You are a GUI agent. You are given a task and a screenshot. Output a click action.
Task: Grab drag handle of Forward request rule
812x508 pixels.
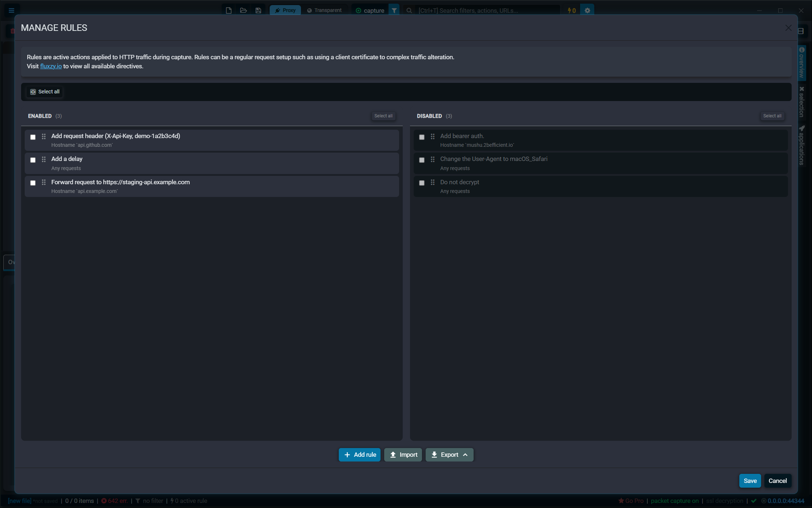tap(44, 182)
